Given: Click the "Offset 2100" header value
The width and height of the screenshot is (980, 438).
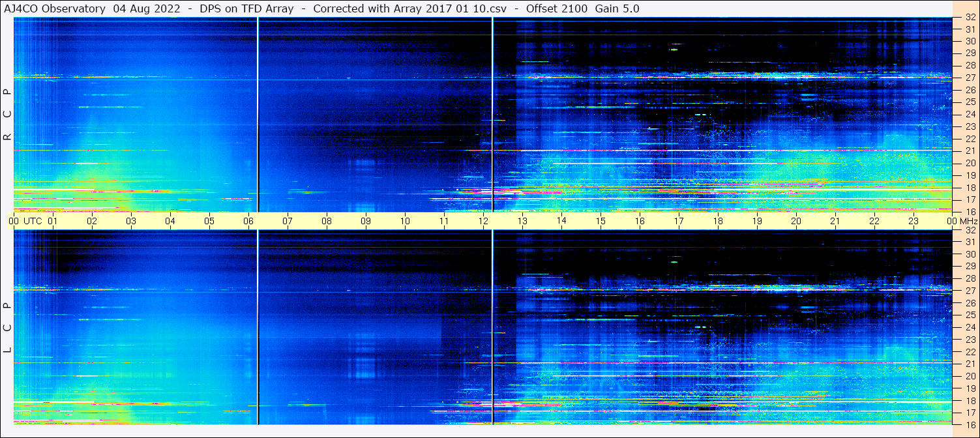Looking at the screenshot, I should tap(557, 8).
